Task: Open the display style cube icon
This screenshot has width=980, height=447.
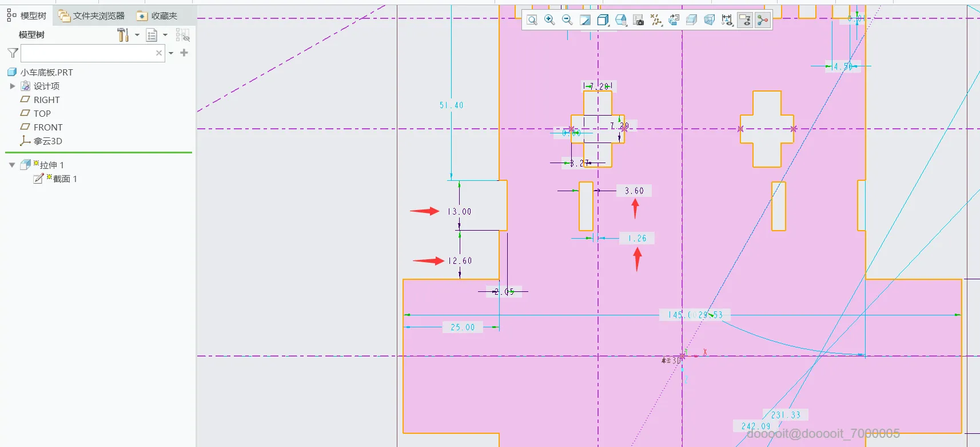Action: [603, 20]
